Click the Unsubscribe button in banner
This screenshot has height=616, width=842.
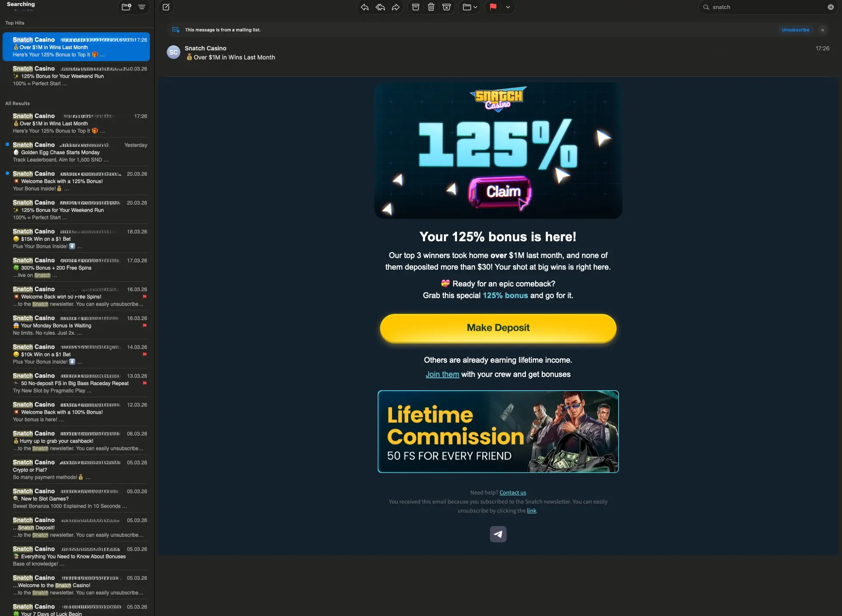click(795, 30)
